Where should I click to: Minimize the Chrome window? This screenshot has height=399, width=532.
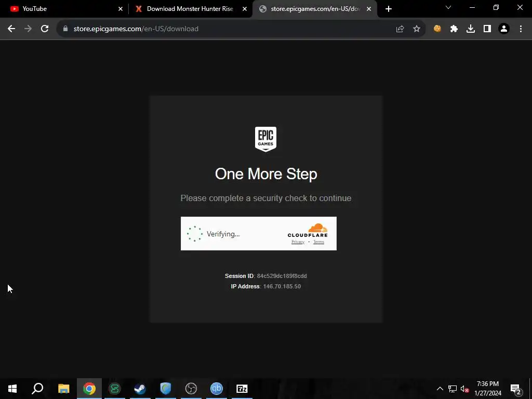click(x=472, y=7)
